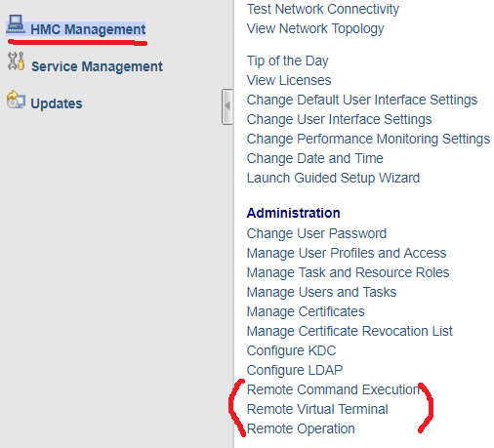Launch Guided Setup Wizard

(x=333, y=178)
